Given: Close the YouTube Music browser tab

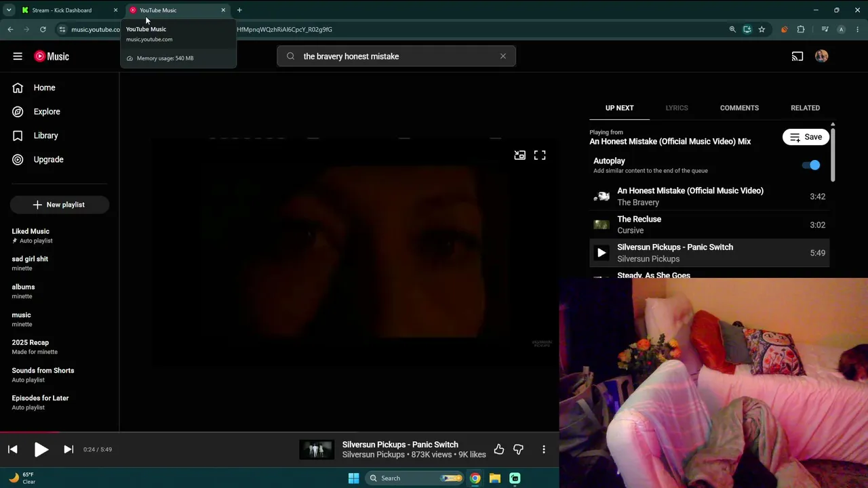Looking at the screenshot, I should [x=223, y=10].
